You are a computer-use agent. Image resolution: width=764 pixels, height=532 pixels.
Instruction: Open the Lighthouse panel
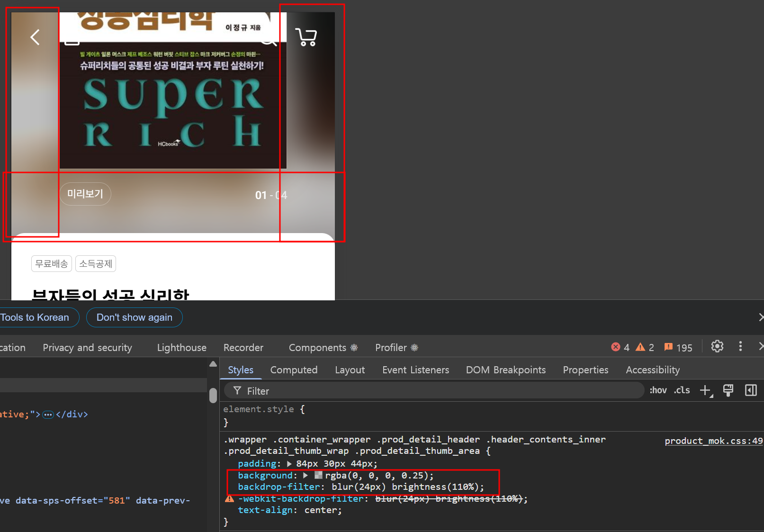[182, 348]
